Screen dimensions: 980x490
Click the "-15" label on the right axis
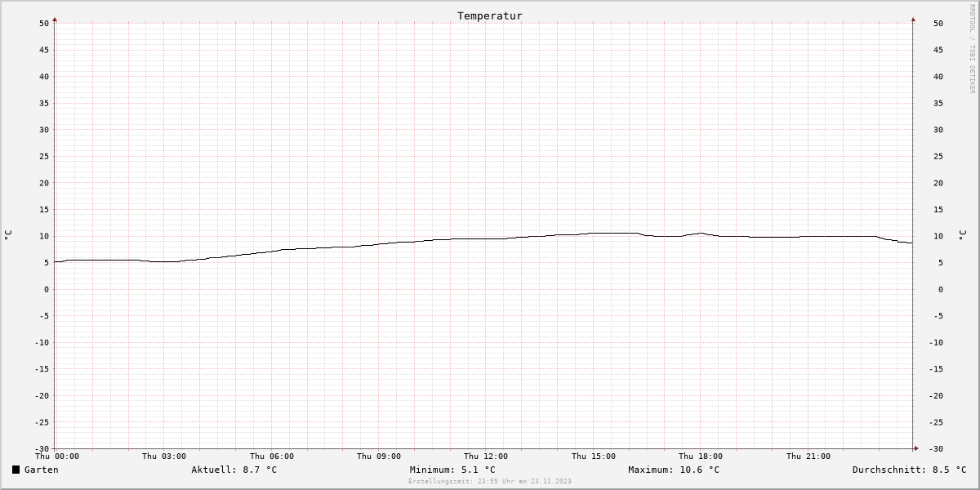pyautogui.click(x=935, y=369)
